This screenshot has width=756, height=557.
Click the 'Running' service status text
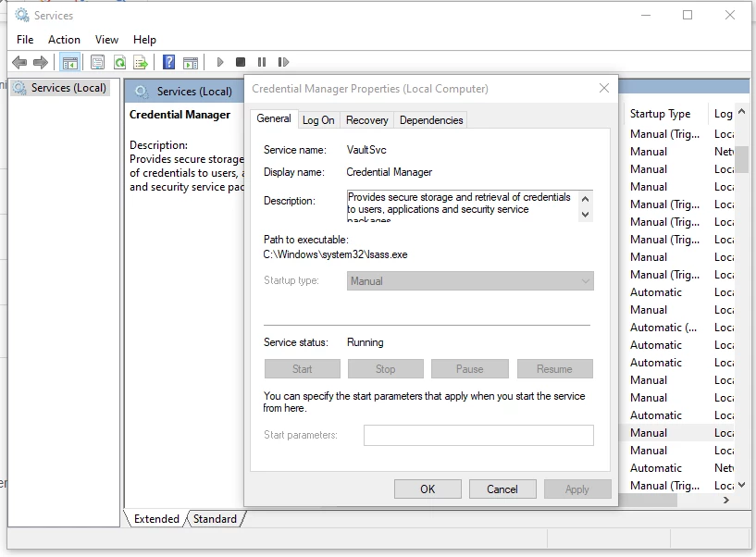365,342
